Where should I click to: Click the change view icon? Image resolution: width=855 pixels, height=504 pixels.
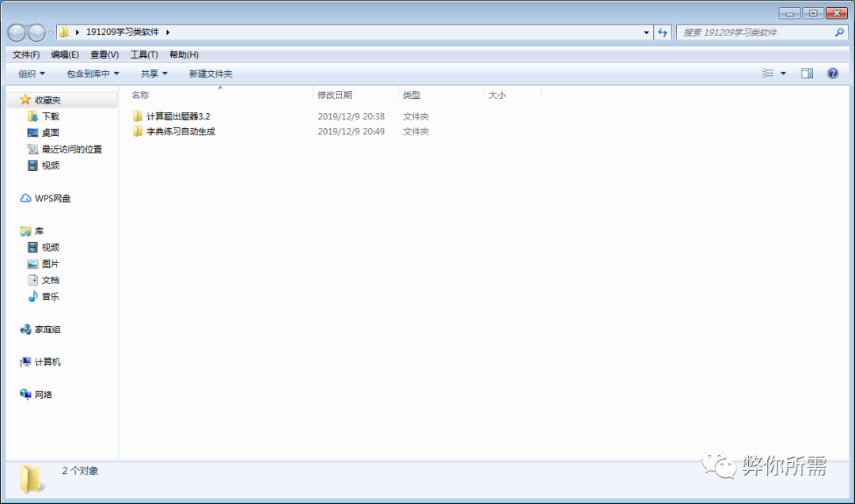coord(768,74)
